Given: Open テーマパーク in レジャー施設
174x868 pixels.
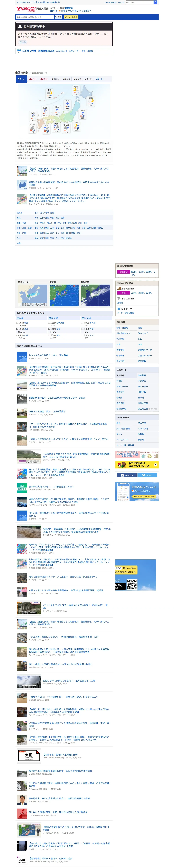Looking at the screenshot, I should tap(122, 440).
